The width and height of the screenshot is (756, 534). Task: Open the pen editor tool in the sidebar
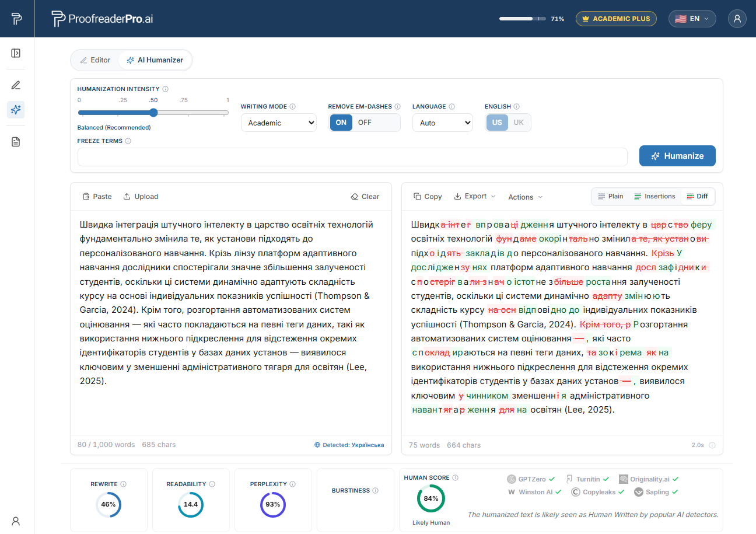[x=16, y=85]
